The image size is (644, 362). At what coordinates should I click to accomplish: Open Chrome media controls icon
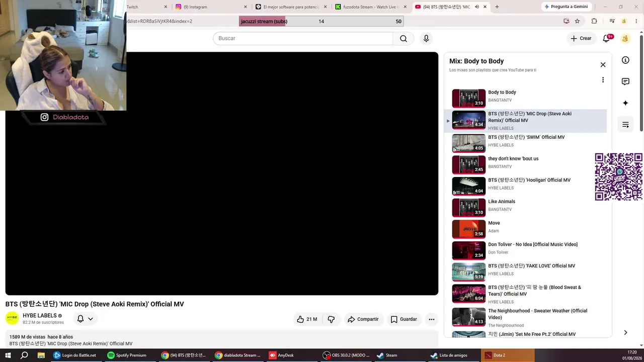pos(612,21)
